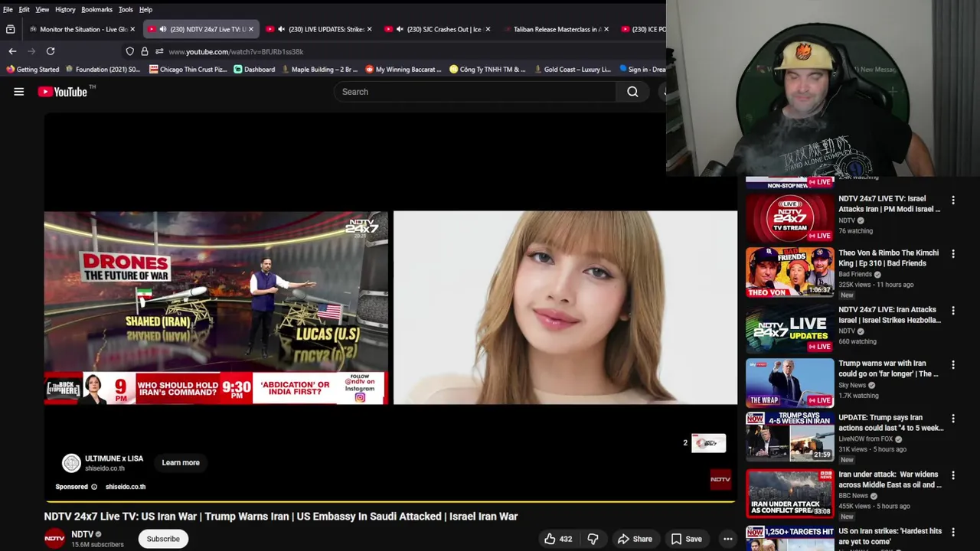This screenshot has height=551, width=980.
Task: Open the Help menu
Action: (x=145, y=9)
